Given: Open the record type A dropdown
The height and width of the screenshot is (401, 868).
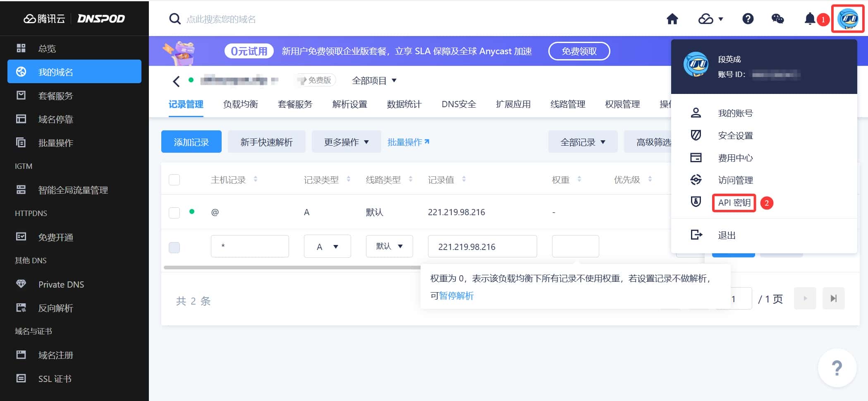Looking at the screenshot, I should click(327, 247).
